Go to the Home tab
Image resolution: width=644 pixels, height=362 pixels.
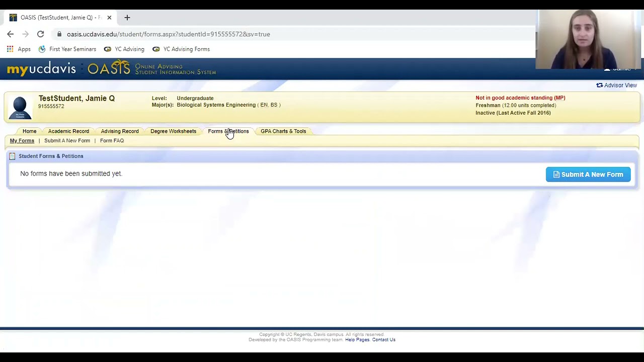pyautogui.click(x=29, y=131)
